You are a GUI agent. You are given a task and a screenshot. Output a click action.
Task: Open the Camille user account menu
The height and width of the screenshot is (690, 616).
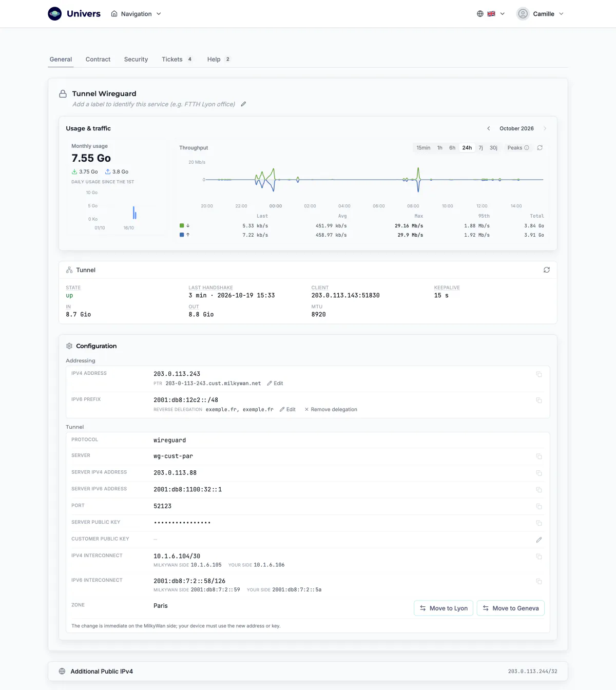pyautogui.click(x=541, y=14)
